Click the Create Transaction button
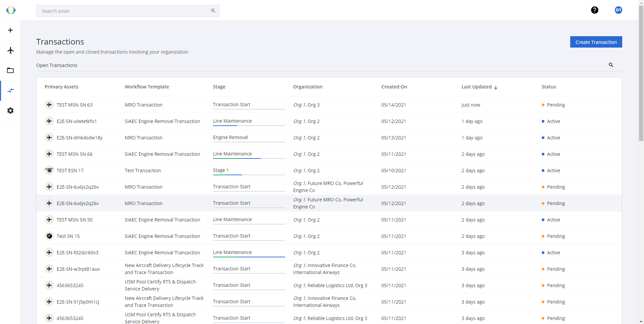This screenshot has width=644, height=324. tap(596, 42)
